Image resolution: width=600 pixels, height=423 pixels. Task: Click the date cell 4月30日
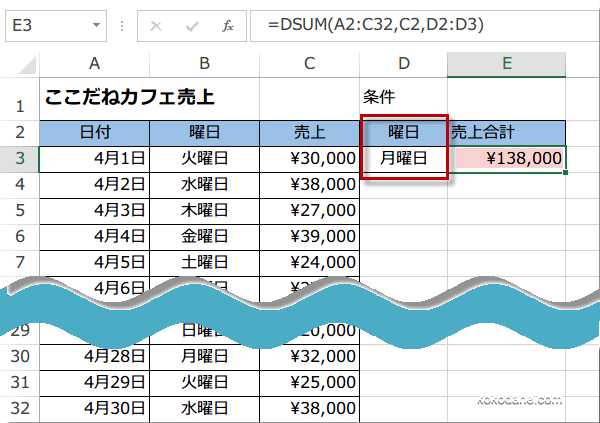pyautogui.click(x=95, y=409)
